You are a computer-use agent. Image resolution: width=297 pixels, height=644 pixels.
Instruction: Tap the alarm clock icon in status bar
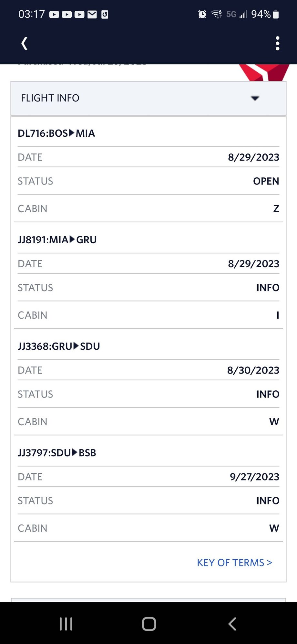(202, 14)
